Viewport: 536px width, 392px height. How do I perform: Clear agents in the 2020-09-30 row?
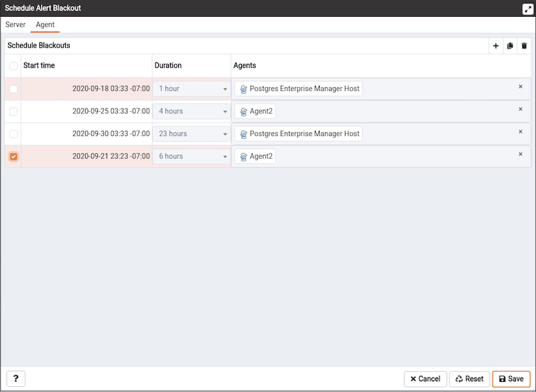tap(521, 132)
